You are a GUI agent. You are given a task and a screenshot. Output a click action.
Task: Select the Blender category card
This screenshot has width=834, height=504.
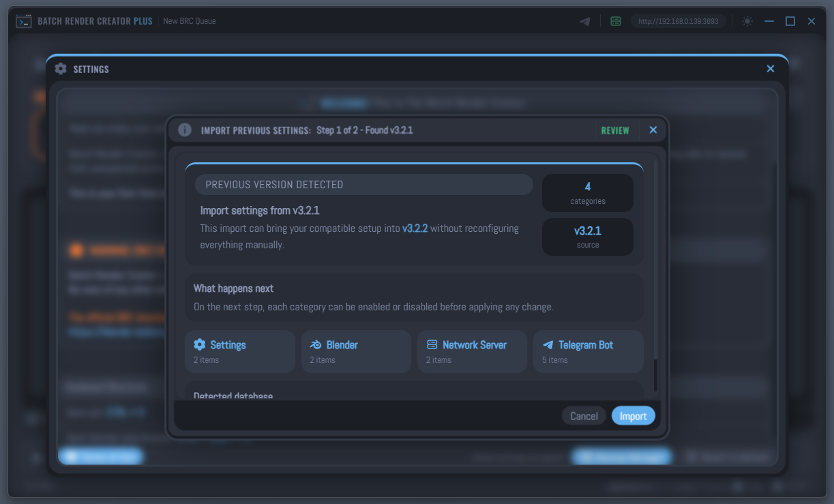pyautogui.click(x=356, y=352)
